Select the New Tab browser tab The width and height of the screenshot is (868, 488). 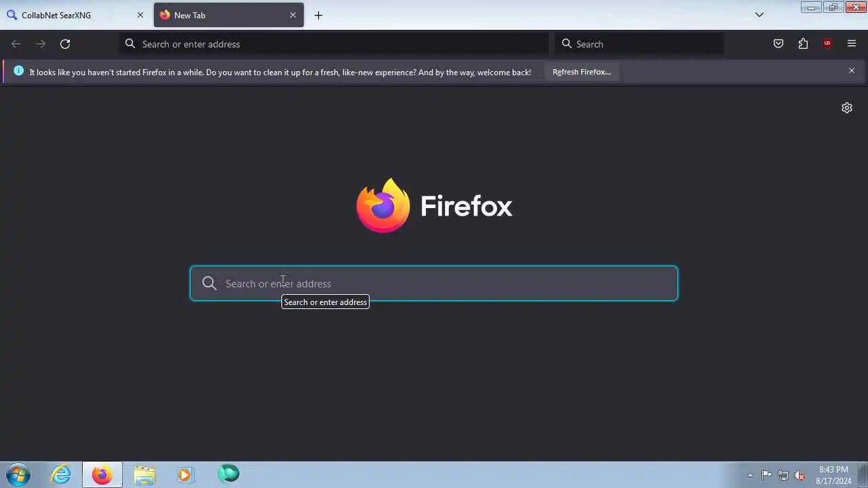[229, 15]
